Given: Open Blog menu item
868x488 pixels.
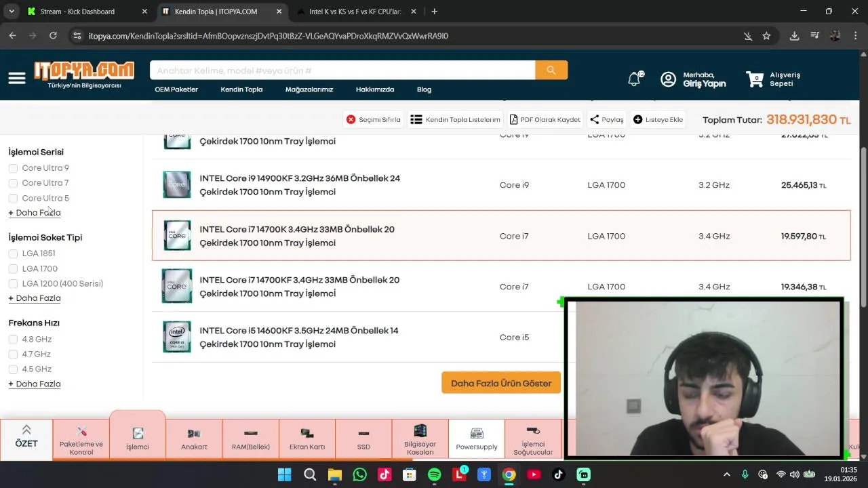Looking at the screenshot, I should tap(424, 89).
